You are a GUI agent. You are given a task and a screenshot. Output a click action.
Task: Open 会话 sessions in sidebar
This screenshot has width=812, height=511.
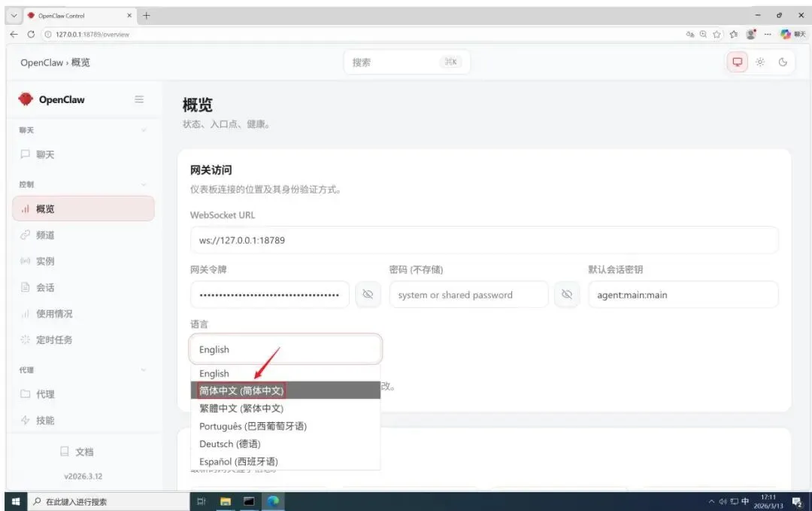coord(83,287)
